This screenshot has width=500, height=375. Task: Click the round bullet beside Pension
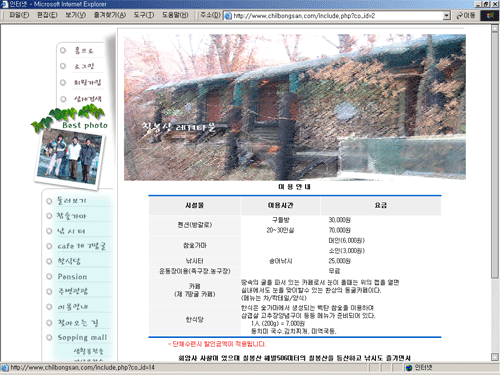[x=49, y=276]
